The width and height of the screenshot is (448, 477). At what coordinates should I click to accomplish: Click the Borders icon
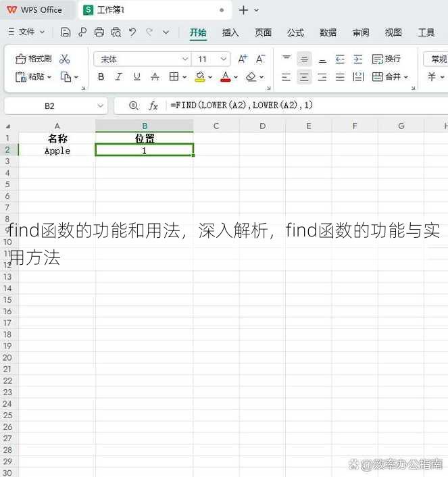click(174, 76)
